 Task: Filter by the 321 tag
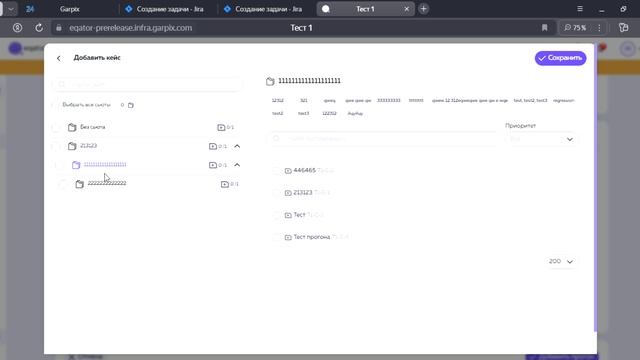click(304, 100)
